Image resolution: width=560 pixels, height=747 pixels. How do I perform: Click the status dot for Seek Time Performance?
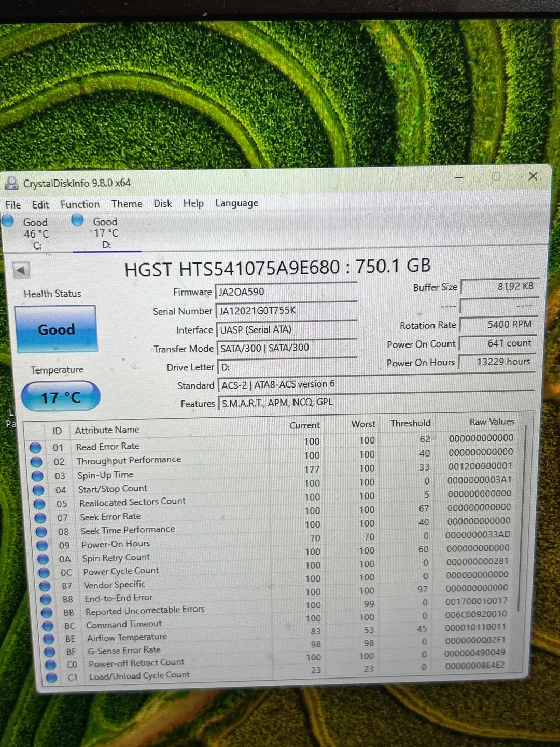41,532
